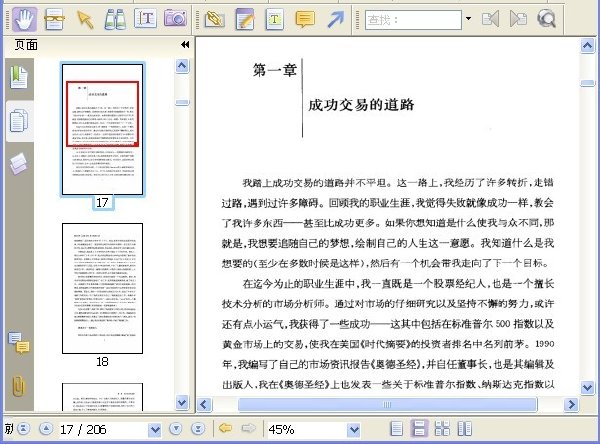The image size is (600, 444).
Task: Go to the previous page
Action: coord(46,429)
